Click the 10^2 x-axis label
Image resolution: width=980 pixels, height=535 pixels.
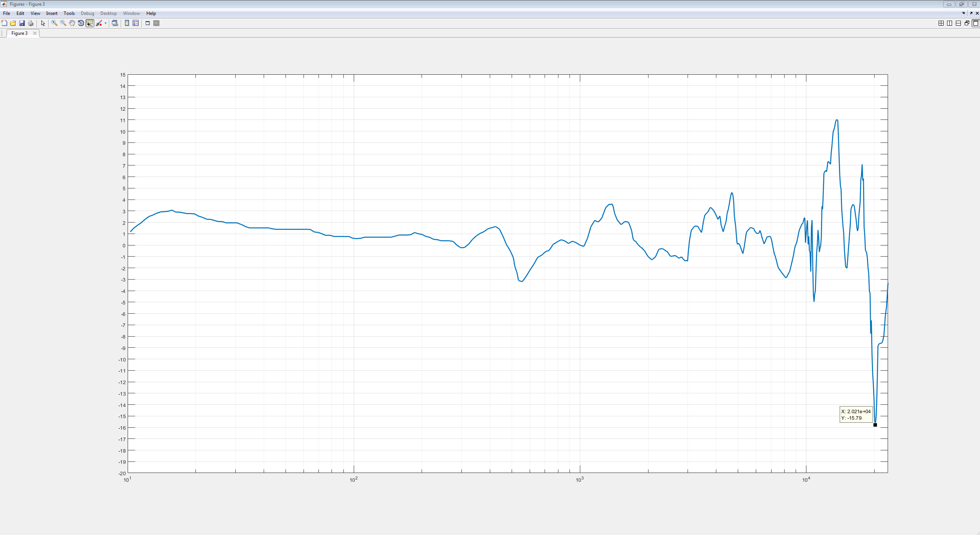[353, 479]
